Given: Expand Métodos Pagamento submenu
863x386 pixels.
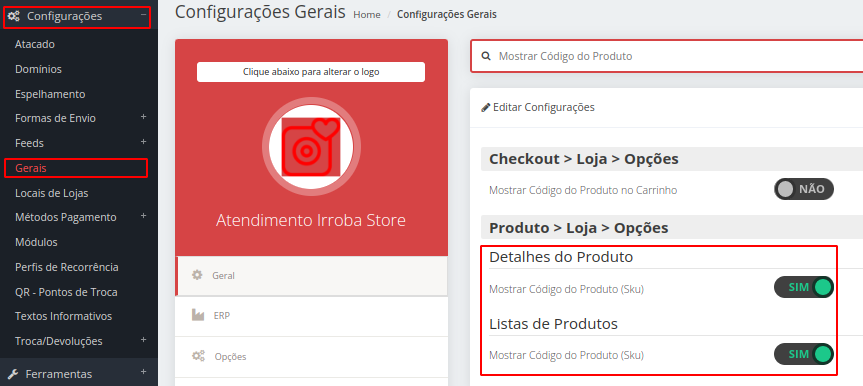Looking at the screenshot, I should point(143,216).
